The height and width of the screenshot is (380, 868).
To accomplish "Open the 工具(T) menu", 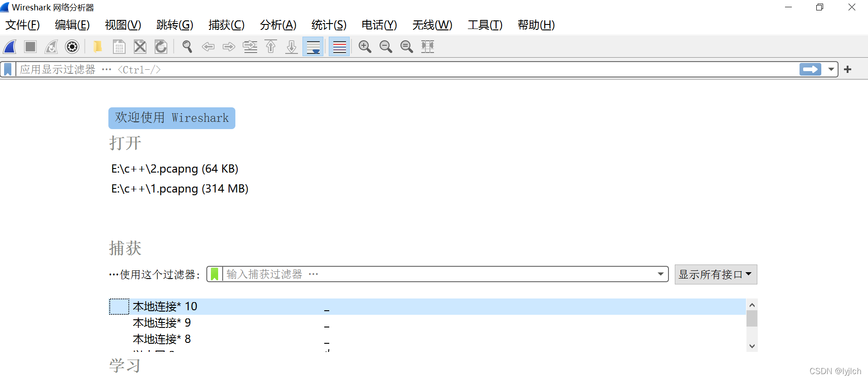I will (485, 25).
